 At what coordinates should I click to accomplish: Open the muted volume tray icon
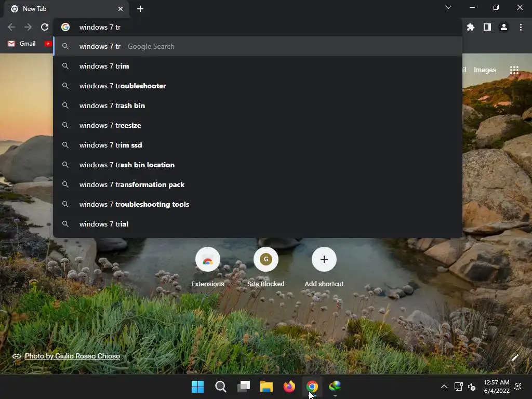(x=472, y=387)
